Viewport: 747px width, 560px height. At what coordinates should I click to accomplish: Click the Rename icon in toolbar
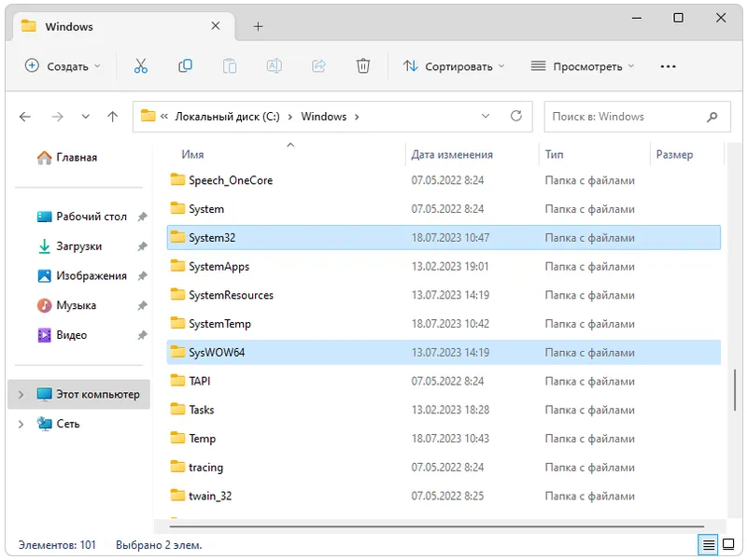pos(274,65)
